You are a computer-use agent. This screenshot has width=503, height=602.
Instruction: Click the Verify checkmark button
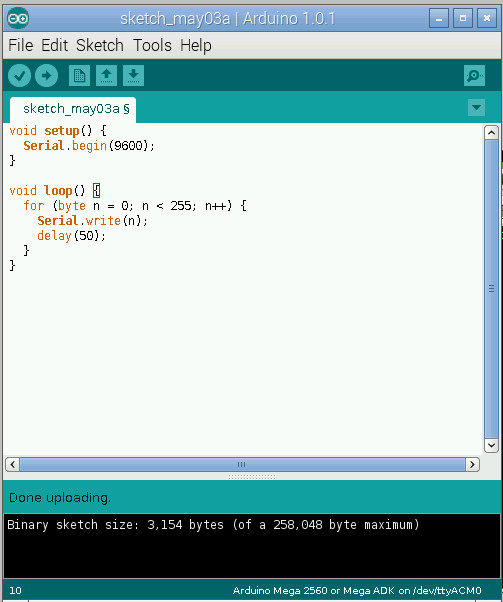pyautogui.click(x=20, y=75)
